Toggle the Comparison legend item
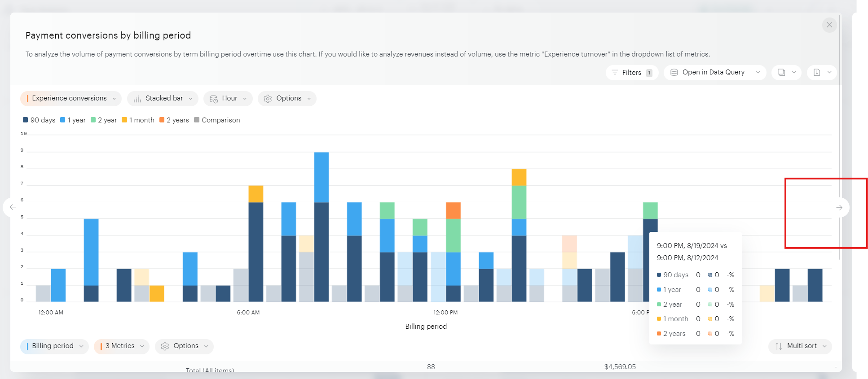The height and width of the screenshot is (379, 868). pos(217,120)
